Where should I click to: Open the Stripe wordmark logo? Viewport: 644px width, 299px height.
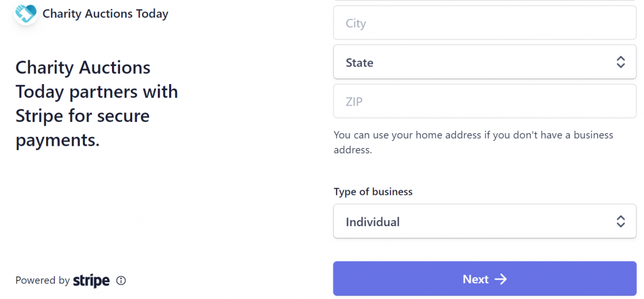coord(91,281)
